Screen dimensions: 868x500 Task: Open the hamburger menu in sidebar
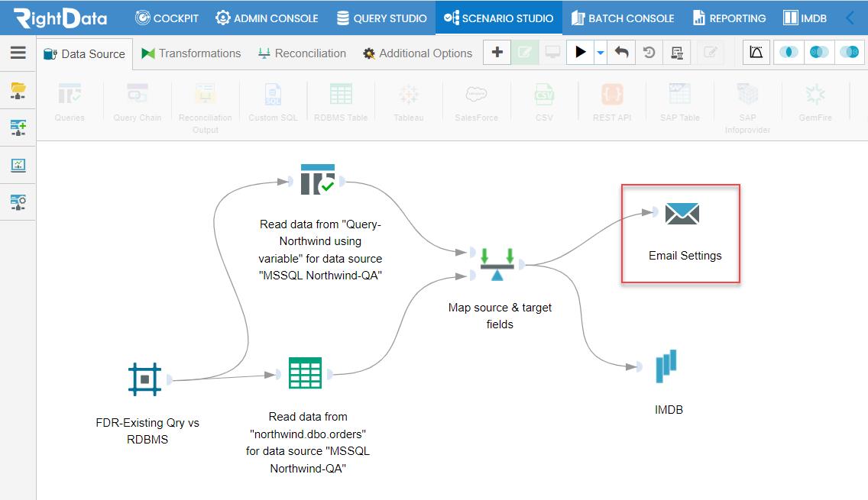pos(18,53)
